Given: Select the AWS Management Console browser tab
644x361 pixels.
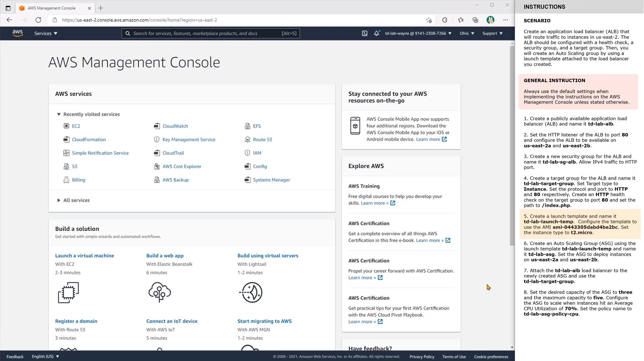Looking at the screenshot, I should click(55, 8).
